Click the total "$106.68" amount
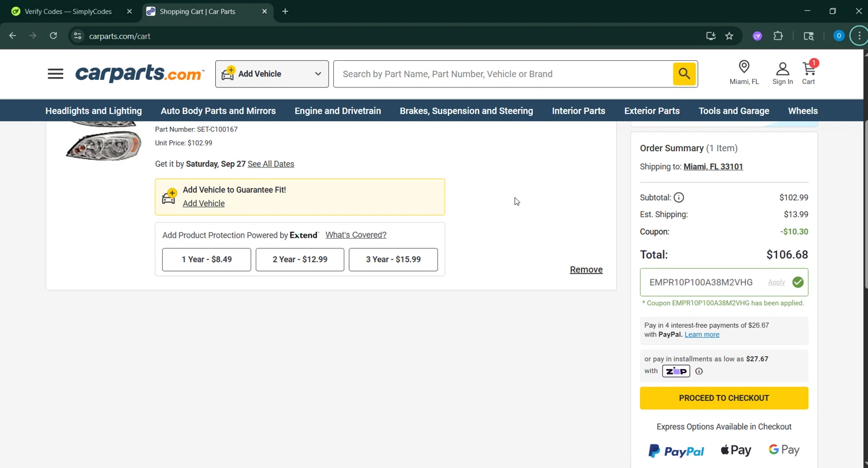 pos(787,255)
